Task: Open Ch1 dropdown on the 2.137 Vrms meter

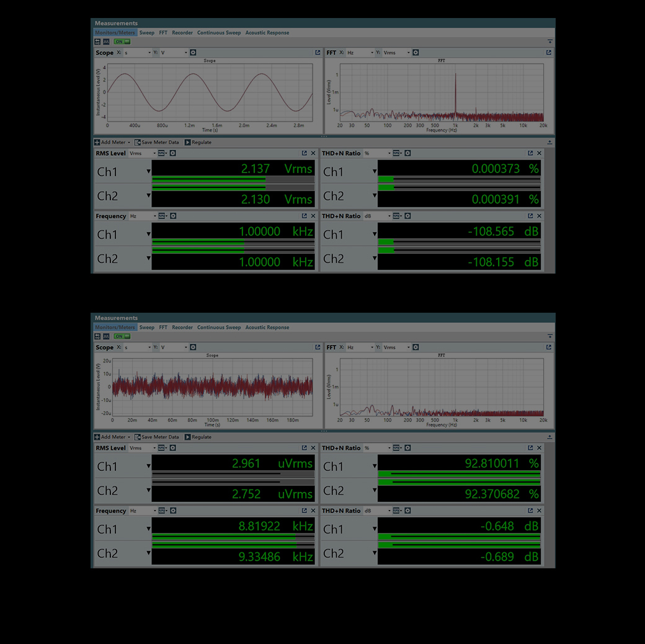Action: click(x=148, y=172)
